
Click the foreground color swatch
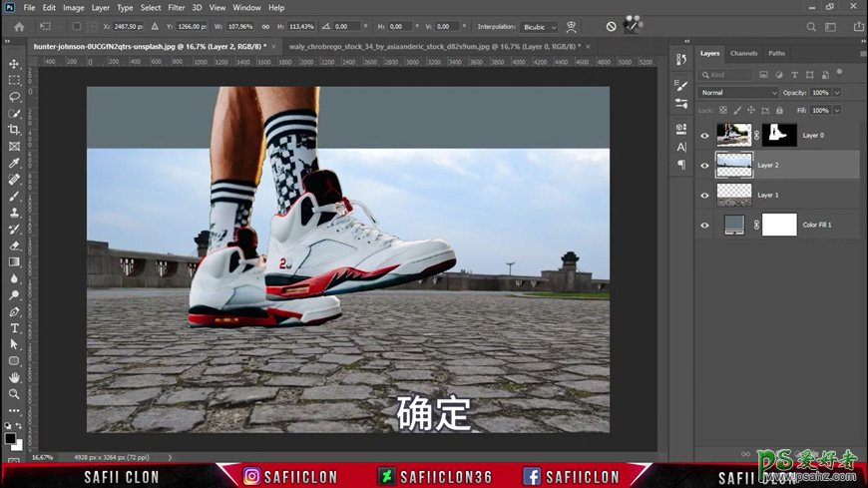pos(10,438)
